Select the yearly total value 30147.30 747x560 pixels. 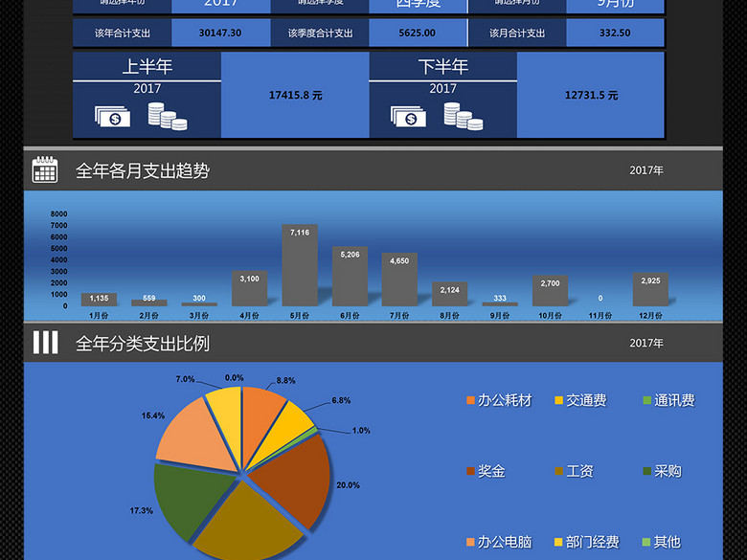tap(220, 33)
